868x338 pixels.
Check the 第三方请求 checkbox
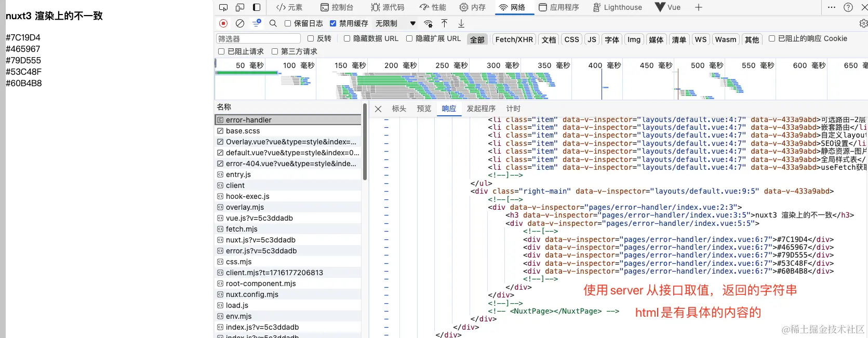click(x=275, y=51)
